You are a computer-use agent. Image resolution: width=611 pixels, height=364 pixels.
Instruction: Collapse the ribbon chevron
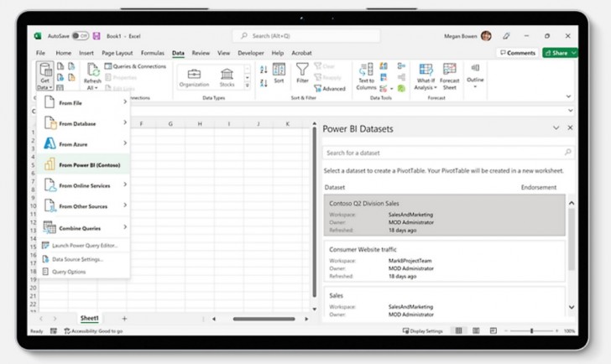[x=568, y=96]
